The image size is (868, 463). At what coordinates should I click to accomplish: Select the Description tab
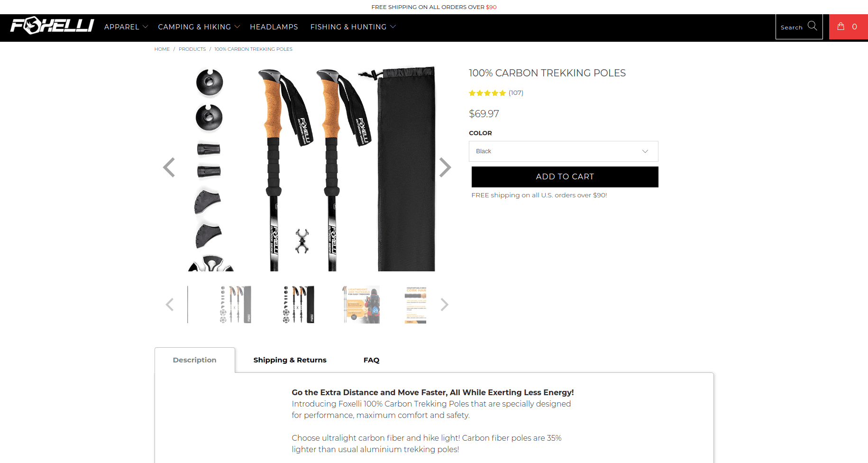[x=195, y=360]
